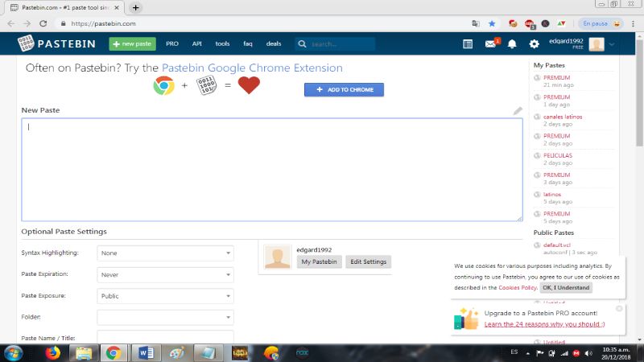
Task: Open the notifications bell icon
Action: coord(512,44)
